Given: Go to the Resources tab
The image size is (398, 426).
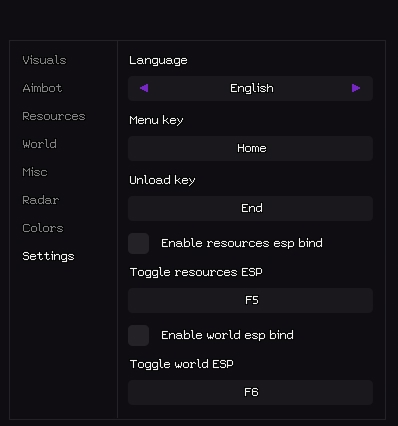Looking at the screenshot, I should [x=54, y=116].
